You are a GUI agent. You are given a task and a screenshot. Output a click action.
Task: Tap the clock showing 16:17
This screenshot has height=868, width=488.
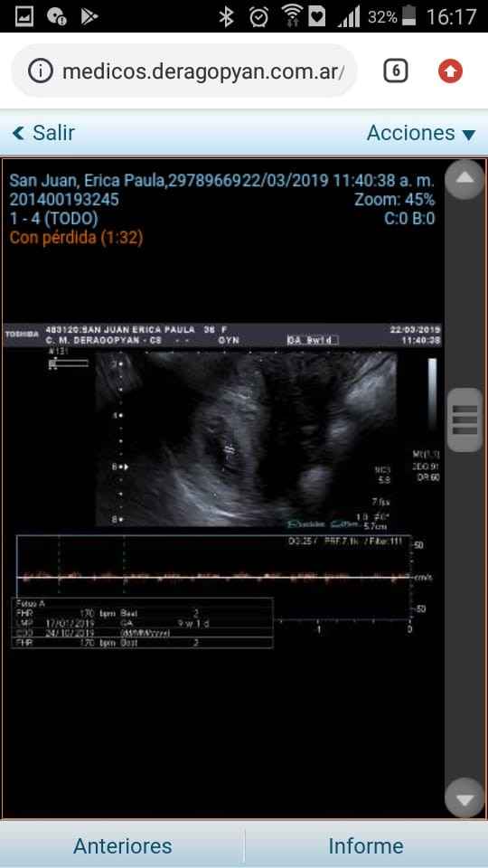[x=451, y=16]
